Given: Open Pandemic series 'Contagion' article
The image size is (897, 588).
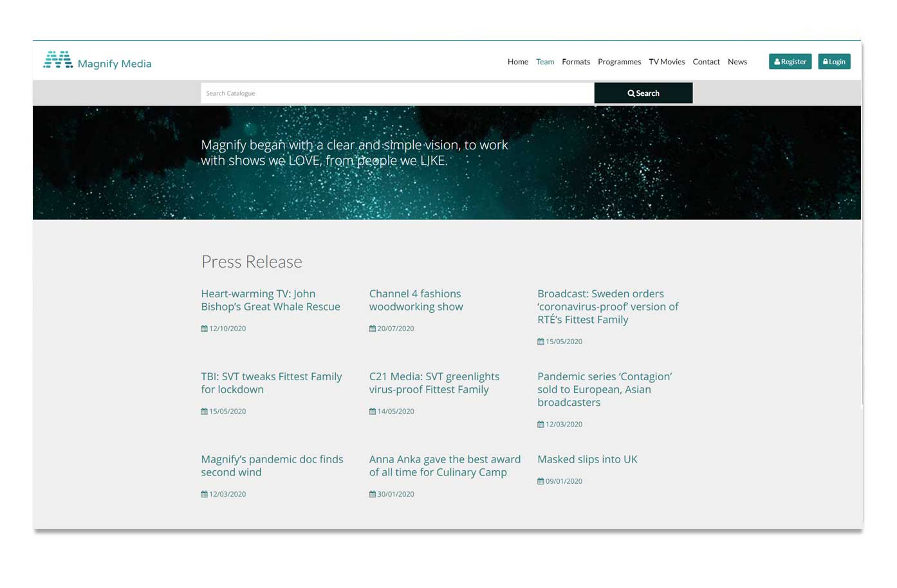Looking at the screenshot, I should tap(604, 389).
